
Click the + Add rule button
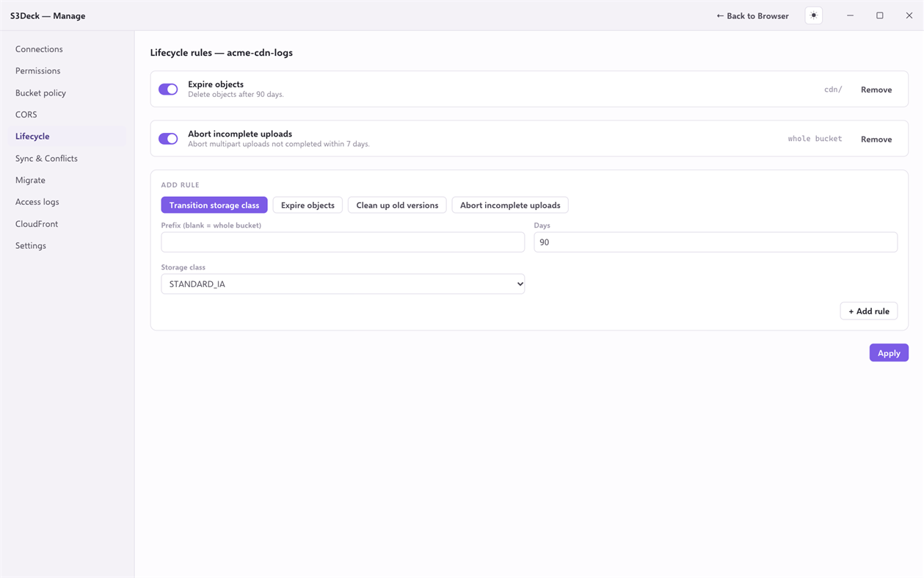(869, 311)
